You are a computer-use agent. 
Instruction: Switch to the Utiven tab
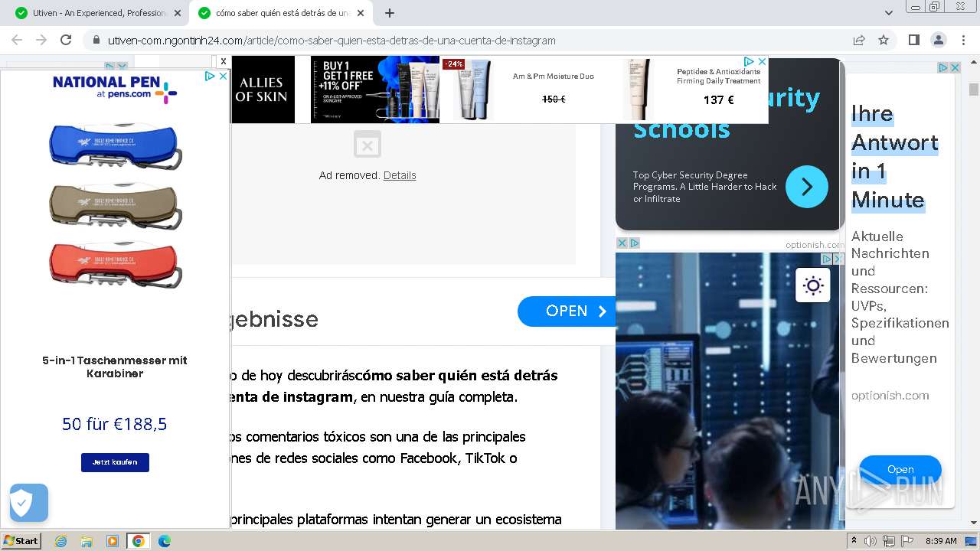pos(98,13)
